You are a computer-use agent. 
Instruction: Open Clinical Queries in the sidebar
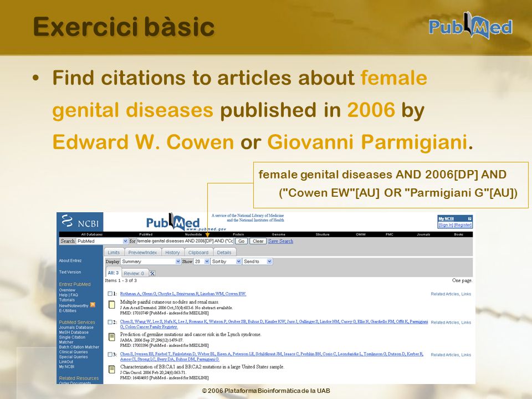click(x=73, y=352)
